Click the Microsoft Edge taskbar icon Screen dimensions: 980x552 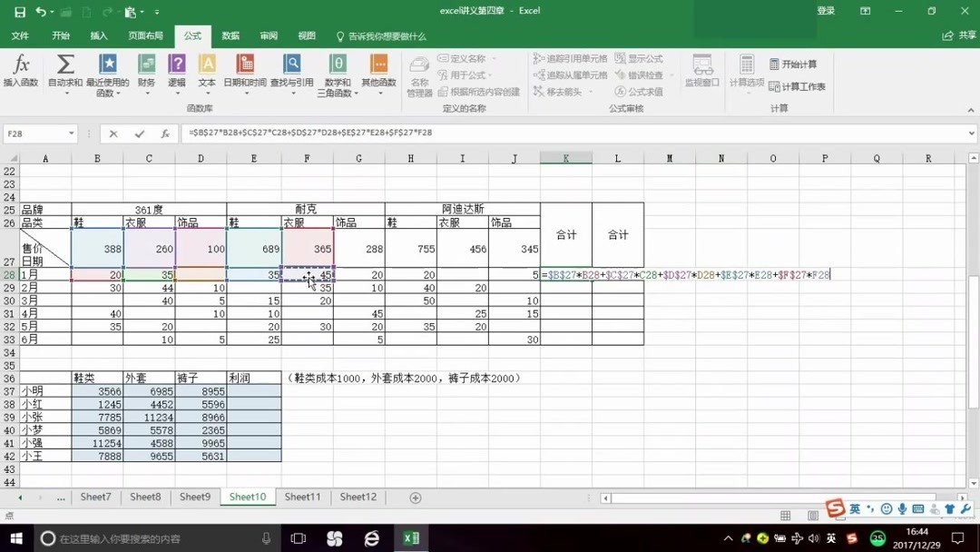pyautogui.click(x=372, y=537)
